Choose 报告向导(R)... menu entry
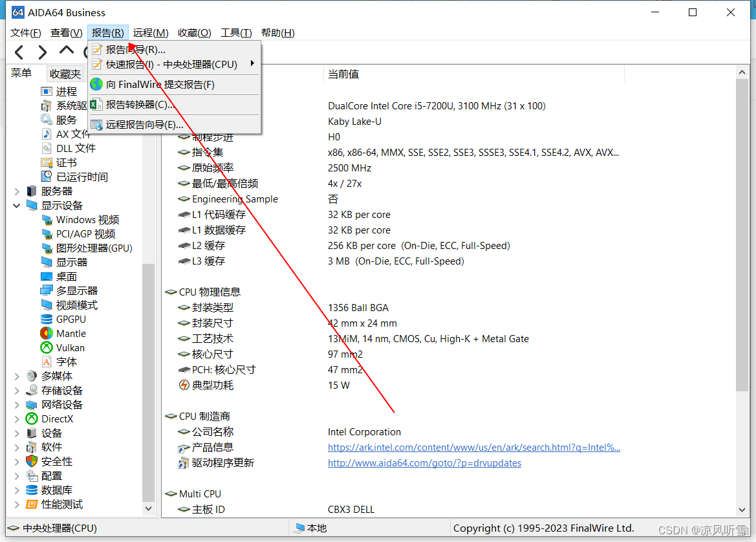Image resolution: width=756 pixels, height=542 pixels. point(175,50)
